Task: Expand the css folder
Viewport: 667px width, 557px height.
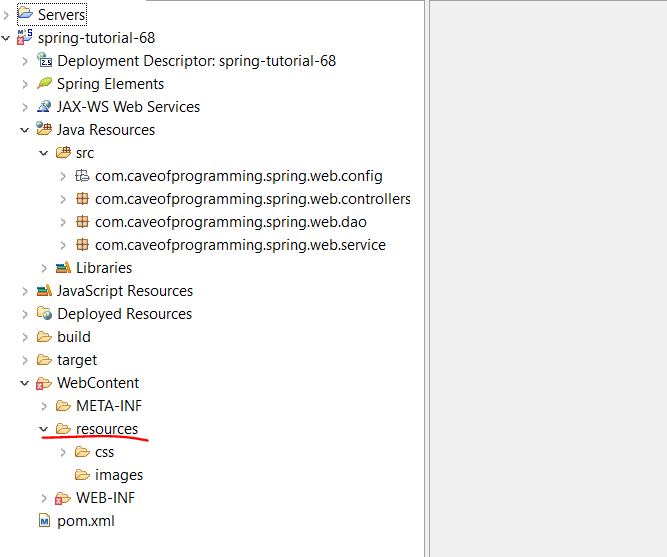Action: click(x=63, y=452)
